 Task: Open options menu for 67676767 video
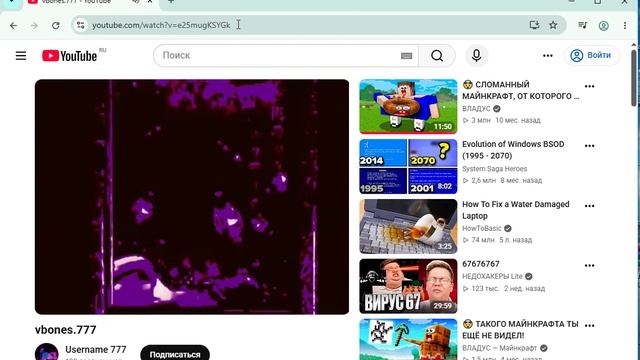(589, 266)
